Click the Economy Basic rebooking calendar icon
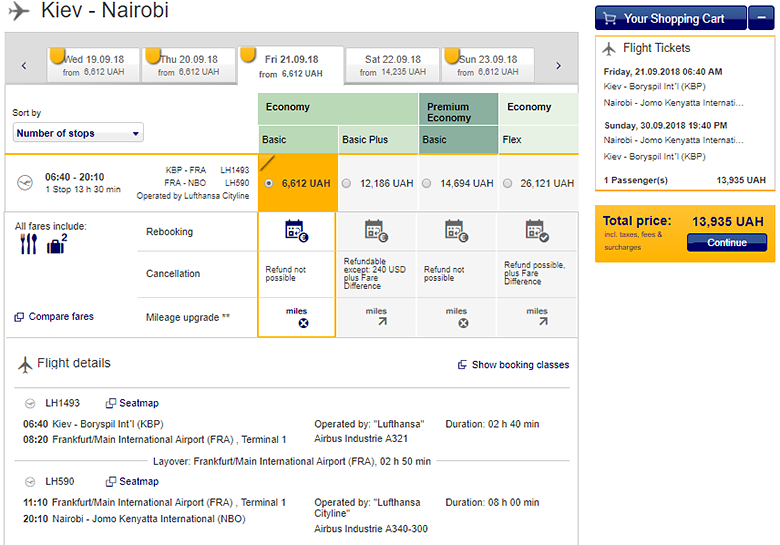The height and width of the screenshot is (545, 780). 297,231
